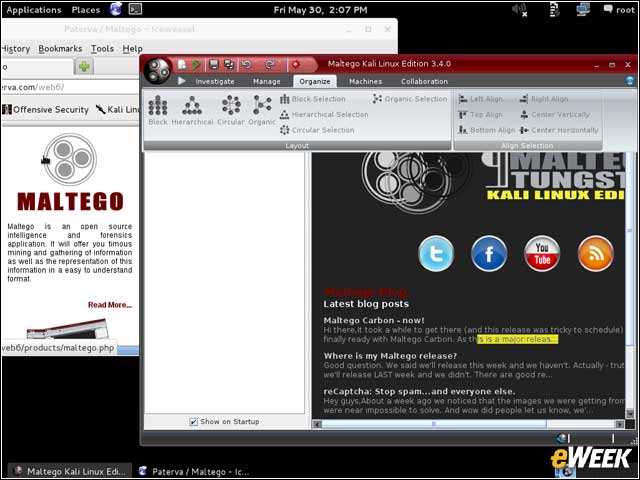Image resolution: width=640 pixels, height=480 pixels.
Task: Click the Iceweasel URL address field
Action: click(69, 87)
